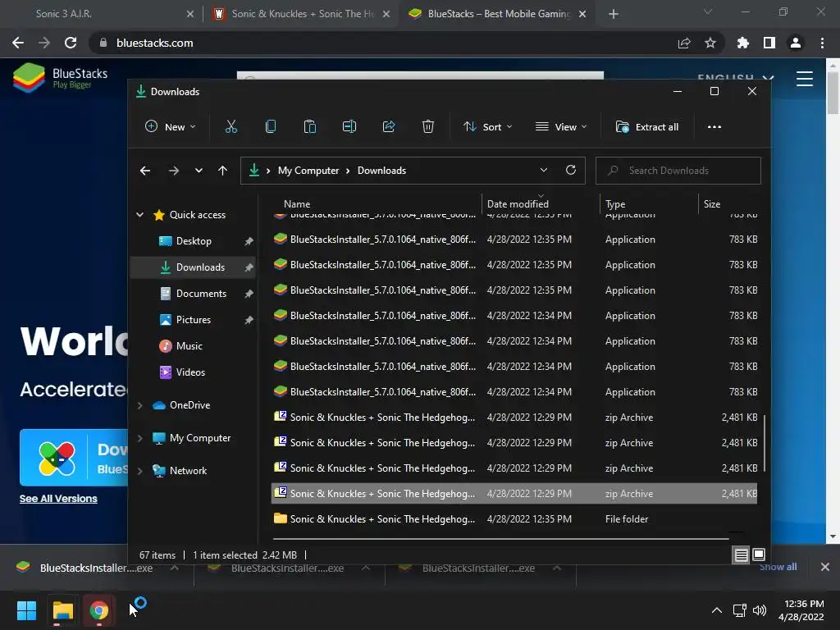
Task: Click the Paste clipboard icon in Explorer toolbar
Action: click(309, 127)
